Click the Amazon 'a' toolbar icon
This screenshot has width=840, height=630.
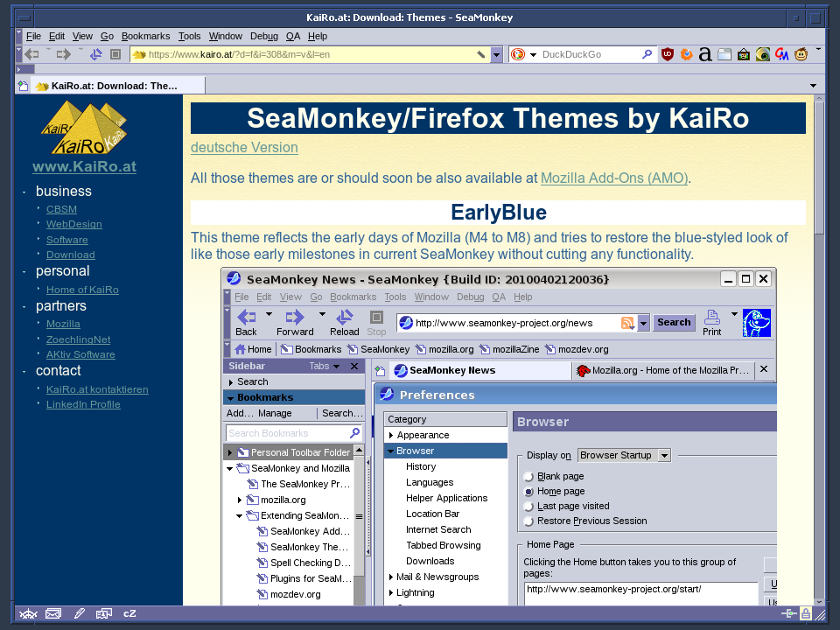(x=705, y=54)
